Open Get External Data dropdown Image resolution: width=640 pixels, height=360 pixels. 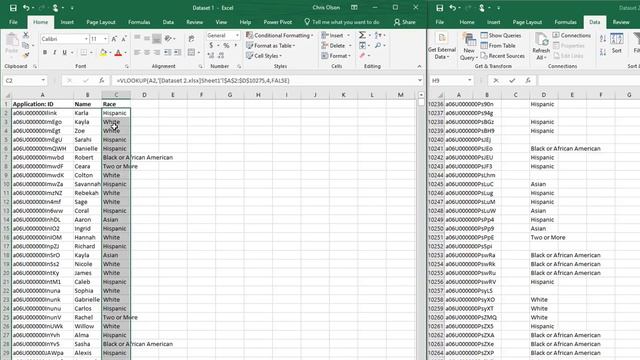tap(442, 46)
